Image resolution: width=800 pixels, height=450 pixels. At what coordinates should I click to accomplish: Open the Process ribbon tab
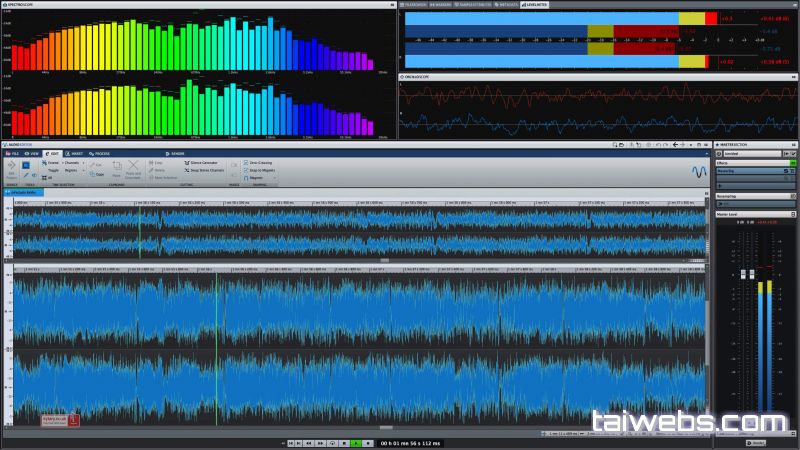pos(102,153)
